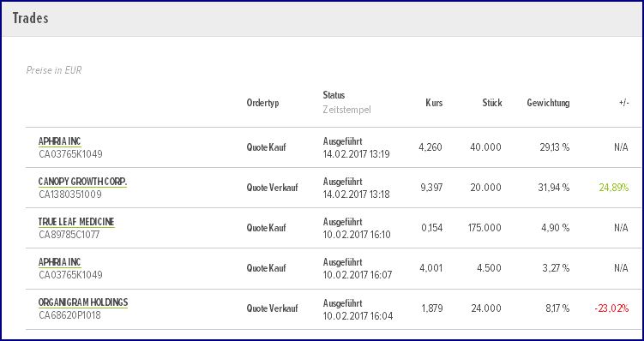Click the Ordertyp column header
Image resolution: width=644 pixels, height=341 pixels.
coord(262,103)
